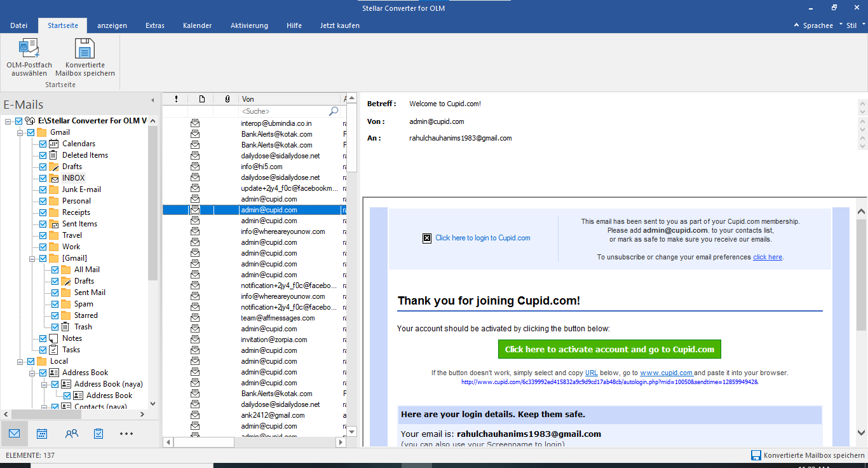Open tasks view icon in bottom navigation
This screenshot has width=868, height=468.
click(98, 434)
